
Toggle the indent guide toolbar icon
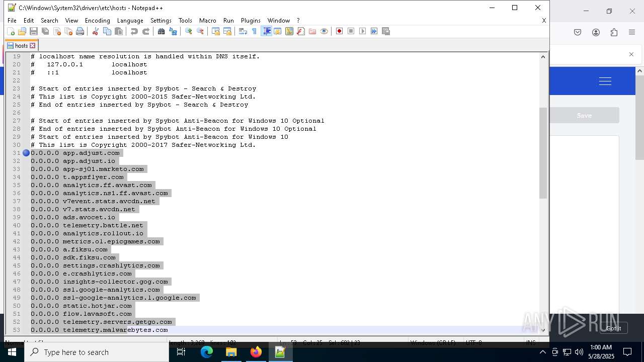(267, 31)
